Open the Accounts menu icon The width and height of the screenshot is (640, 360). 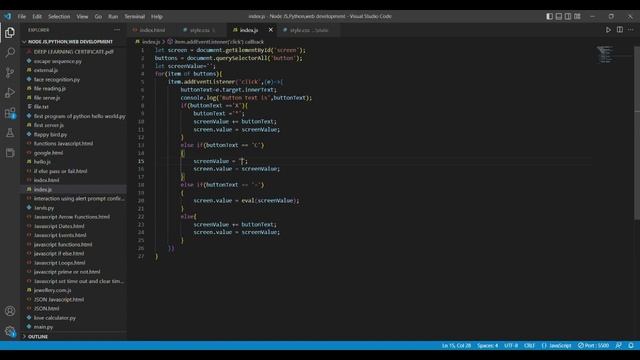click(10, 311)
